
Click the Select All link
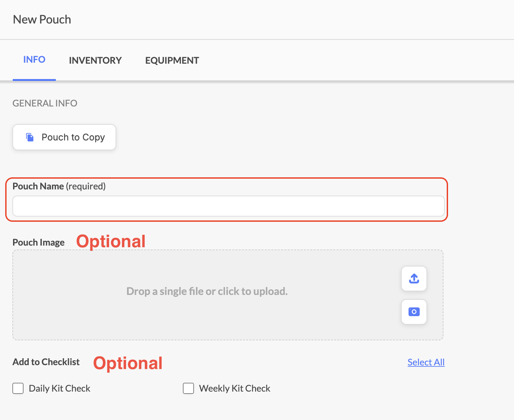tap(426, 362)
